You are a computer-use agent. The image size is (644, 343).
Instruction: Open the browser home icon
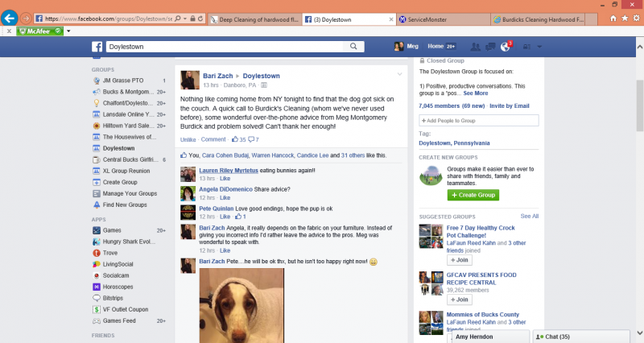(x=614, y=16)
